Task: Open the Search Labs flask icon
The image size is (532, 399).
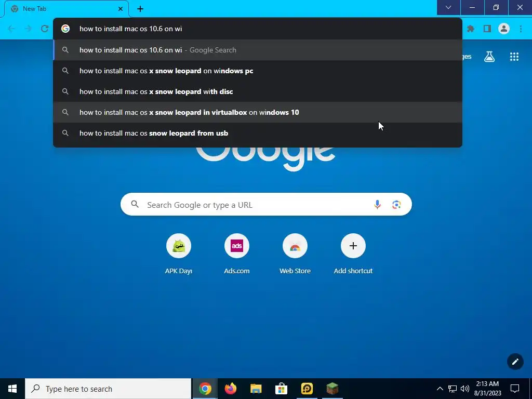Action: coord(489,57)
